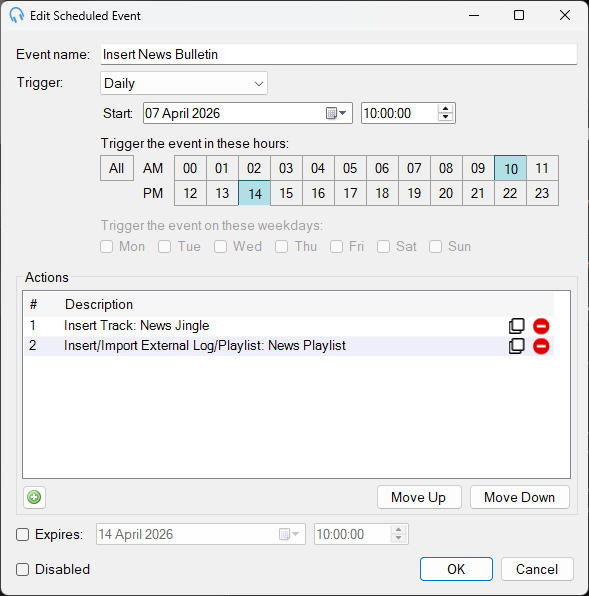The width and height of the screenshot is (589, 596).
Task: Click the # column header
Action: coord(33,304)
